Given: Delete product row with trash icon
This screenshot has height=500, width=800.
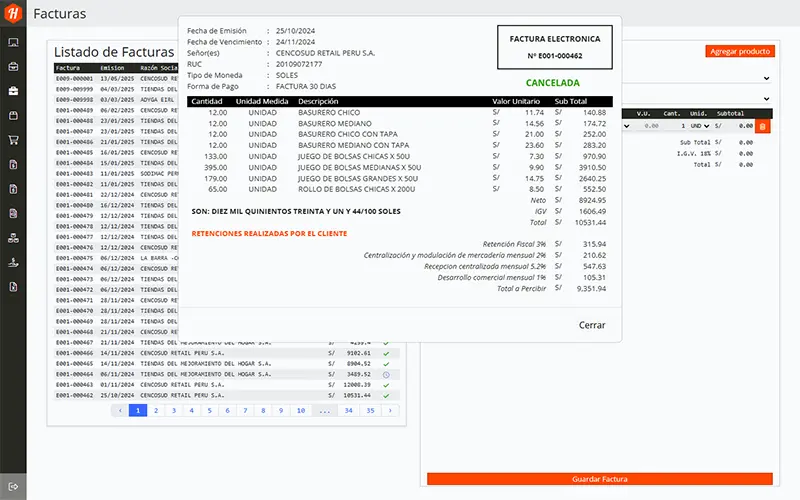Looking at the screenshot, I should 762,126.
